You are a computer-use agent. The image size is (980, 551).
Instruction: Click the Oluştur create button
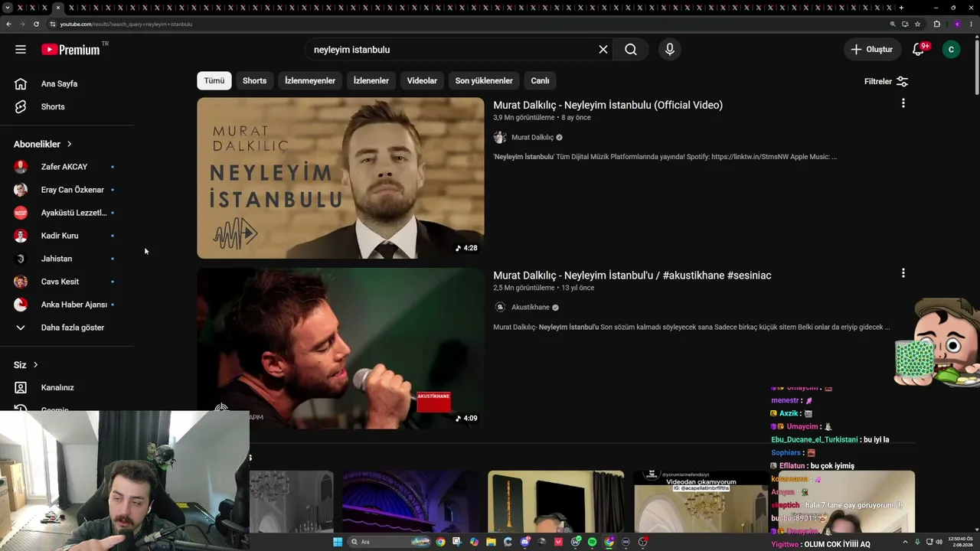click(871, 50)
